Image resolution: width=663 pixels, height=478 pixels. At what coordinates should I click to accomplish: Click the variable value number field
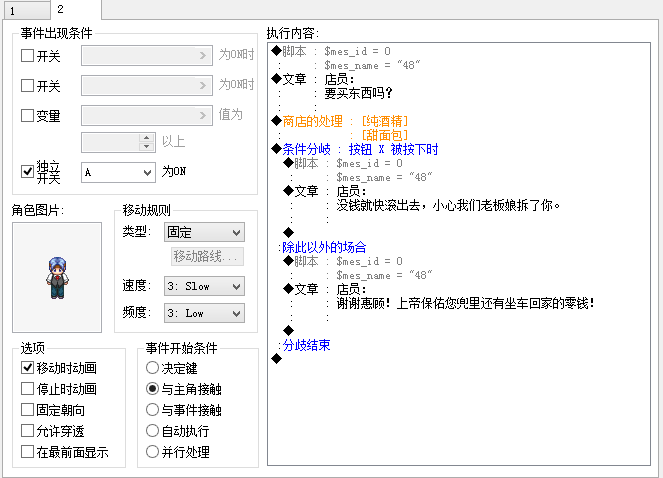point(110,143)
